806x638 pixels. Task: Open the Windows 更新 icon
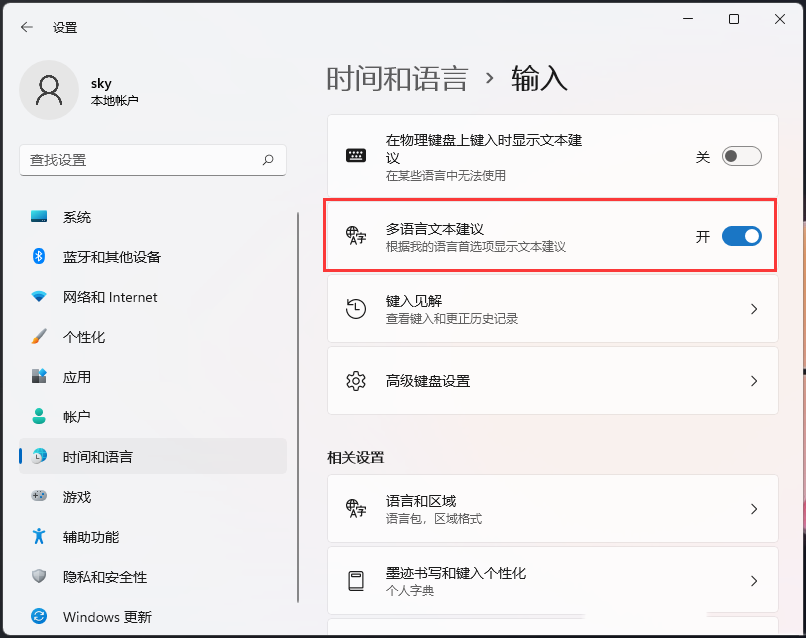(x=39, y=617)
